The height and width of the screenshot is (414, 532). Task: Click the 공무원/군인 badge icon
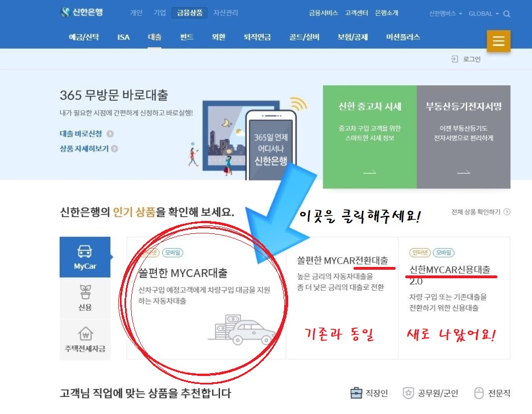[409, 393]
